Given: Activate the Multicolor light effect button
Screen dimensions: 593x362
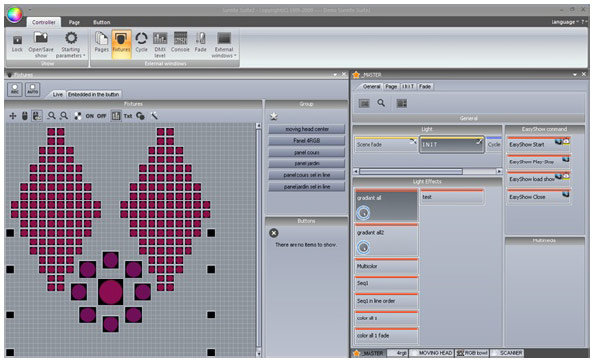Looking at the screenshot, I should (x=386, y=266).
